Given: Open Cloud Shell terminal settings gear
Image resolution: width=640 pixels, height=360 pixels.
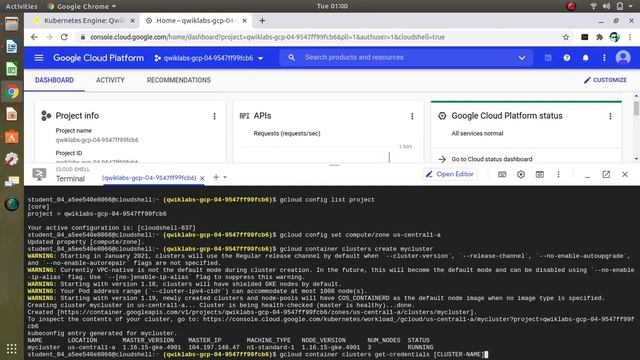Looking at the screenshot, I should coord(521,174).
